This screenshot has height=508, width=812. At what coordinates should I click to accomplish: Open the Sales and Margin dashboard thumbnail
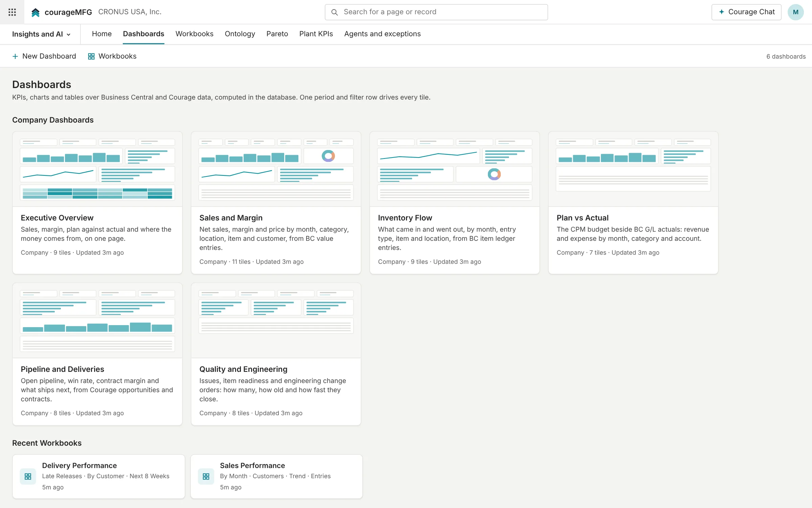click(276, 169)
